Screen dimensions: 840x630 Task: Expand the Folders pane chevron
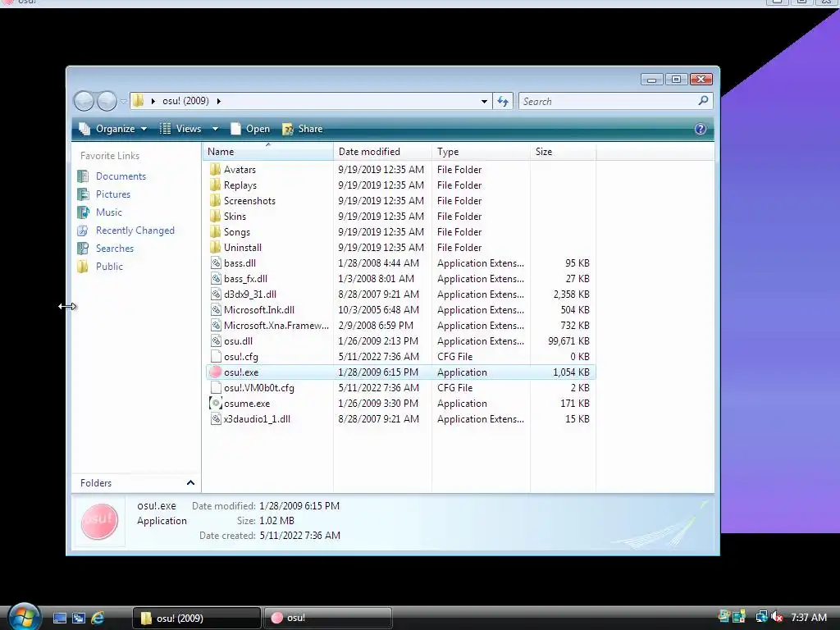tap(190, 482)
